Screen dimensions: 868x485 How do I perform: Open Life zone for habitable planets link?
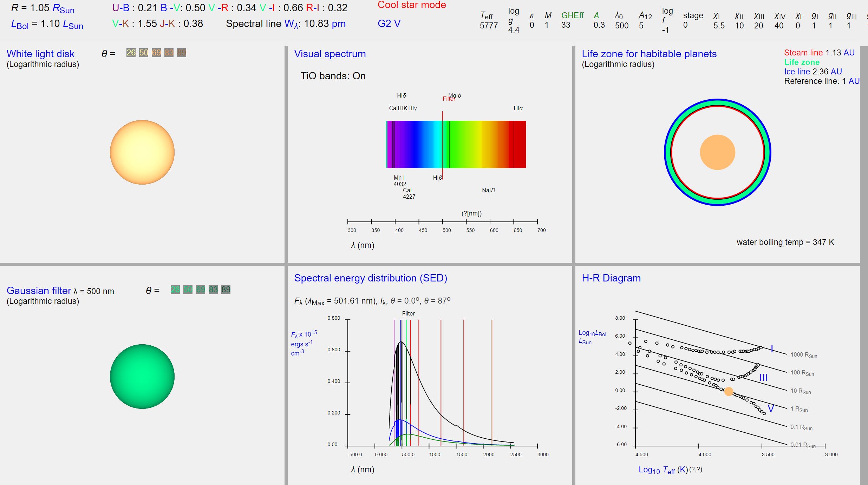tap(649, 54)
